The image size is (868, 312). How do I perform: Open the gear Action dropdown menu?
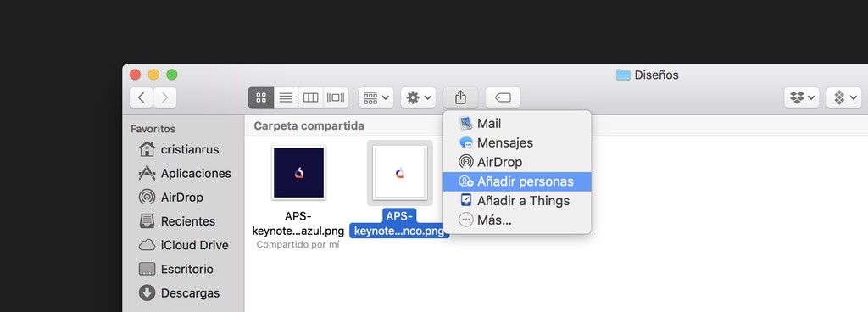coord(419,97)
